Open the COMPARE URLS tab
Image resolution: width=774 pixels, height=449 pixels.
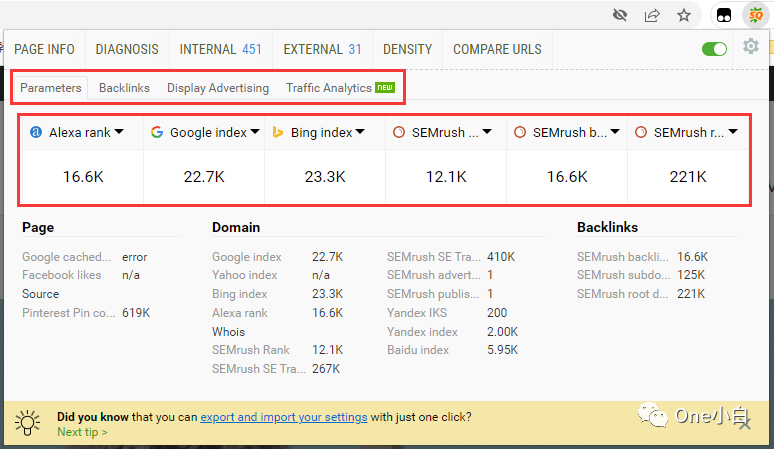497,49
